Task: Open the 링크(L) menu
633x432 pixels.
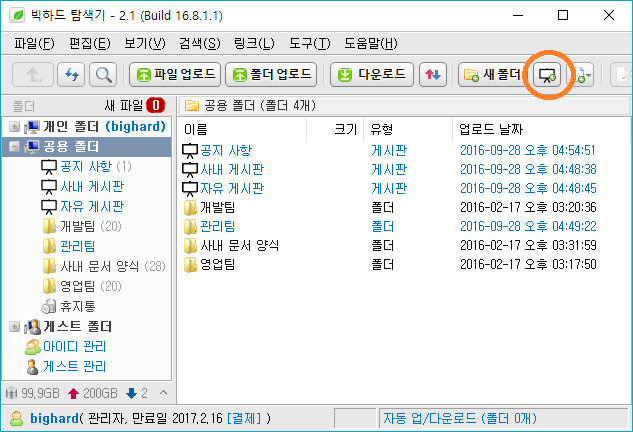Action: pos(254,43)
